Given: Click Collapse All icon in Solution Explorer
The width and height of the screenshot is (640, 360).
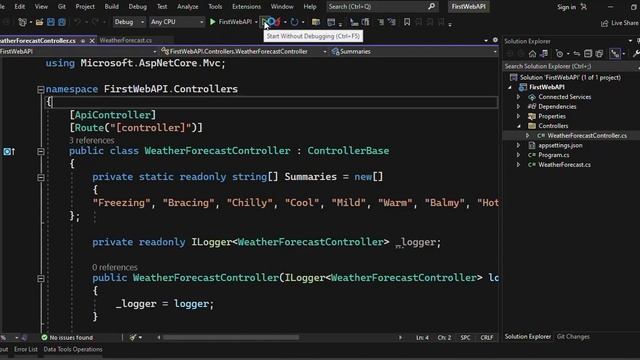Looking at the screenshot, I should point(588,53).
